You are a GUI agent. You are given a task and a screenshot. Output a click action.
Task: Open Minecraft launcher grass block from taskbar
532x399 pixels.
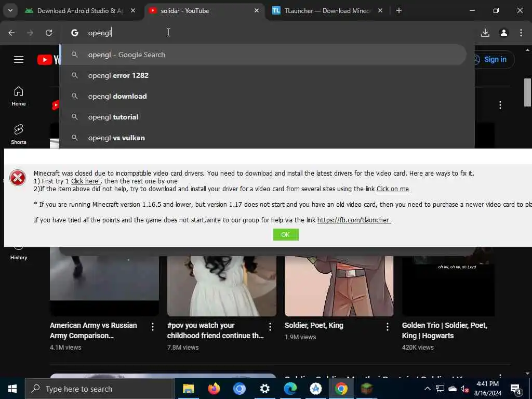tap(366, 389)
